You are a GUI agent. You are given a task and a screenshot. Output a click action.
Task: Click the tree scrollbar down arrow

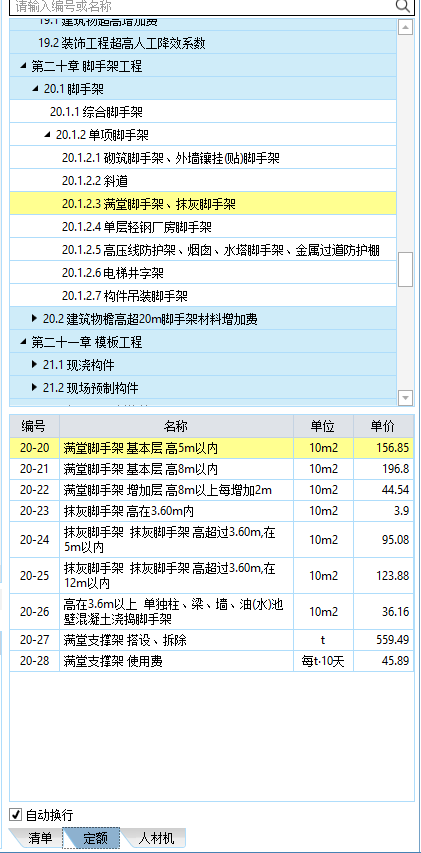pyautogui.click(x=405, y=398)
